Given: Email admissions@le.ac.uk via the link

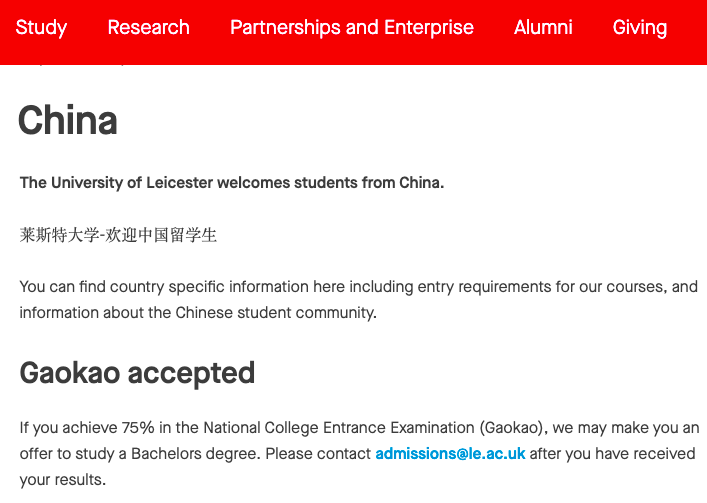Looking at the screenshot, I should point(450,453).
